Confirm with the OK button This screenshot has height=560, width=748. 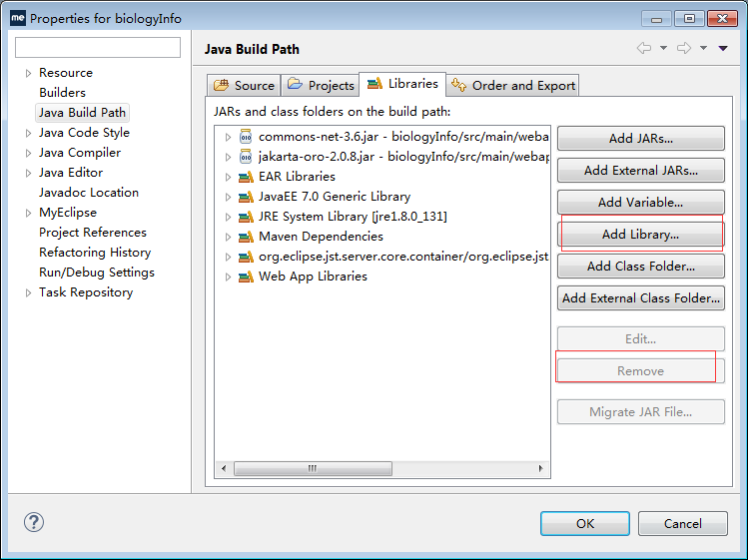(585, 524)
